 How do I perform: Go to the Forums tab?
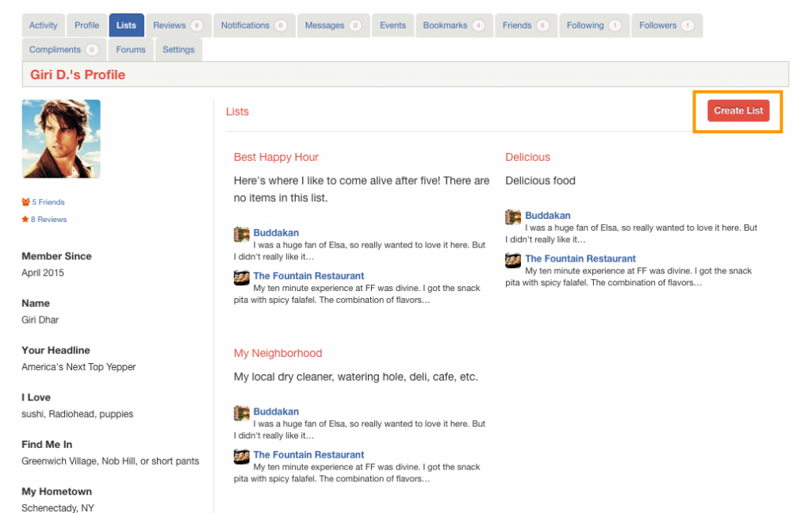[x=131, y=50]
